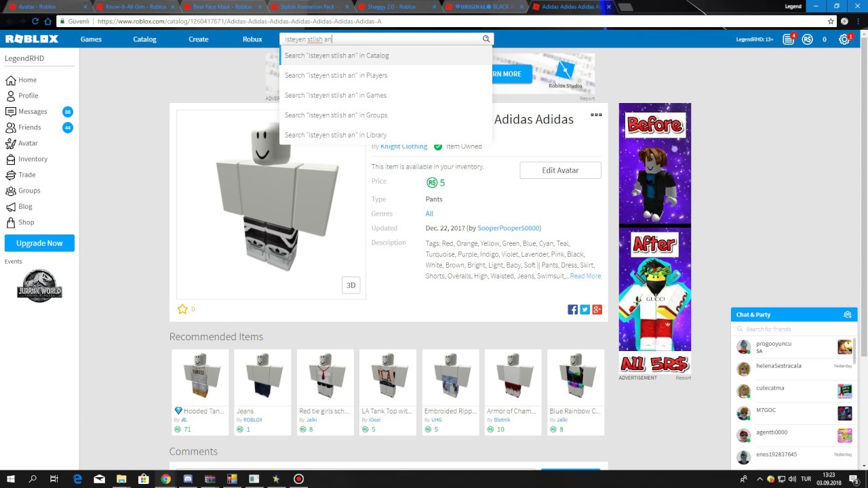Open notification stream icon in header
The width and height of the screenshot is (868, 488).
coord(788,39)
